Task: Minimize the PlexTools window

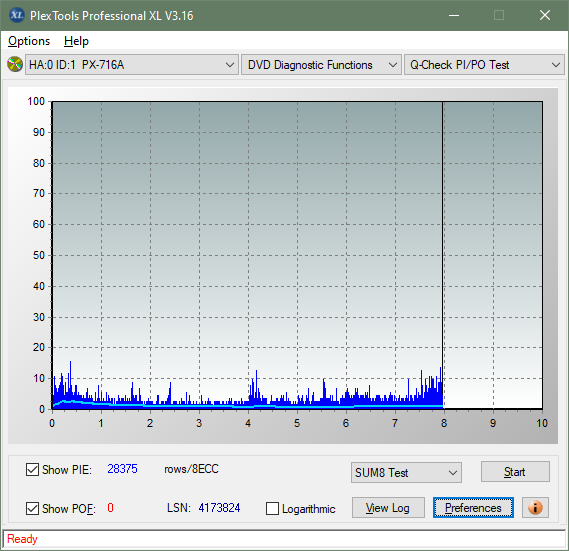Action: (x=454, y=16)
